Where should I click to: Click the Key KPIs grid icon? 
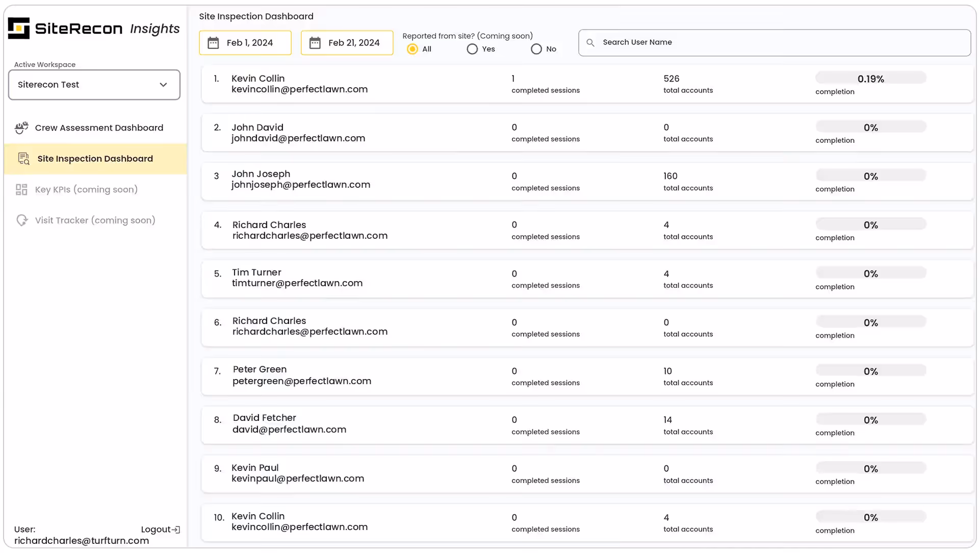pyautogui.click(x=21, y=190)
